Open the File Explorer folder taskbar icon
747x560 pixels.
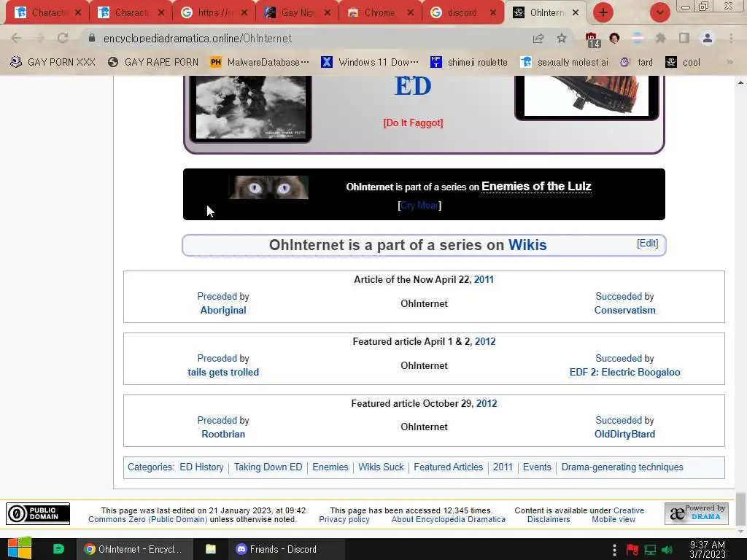[211, 549]
